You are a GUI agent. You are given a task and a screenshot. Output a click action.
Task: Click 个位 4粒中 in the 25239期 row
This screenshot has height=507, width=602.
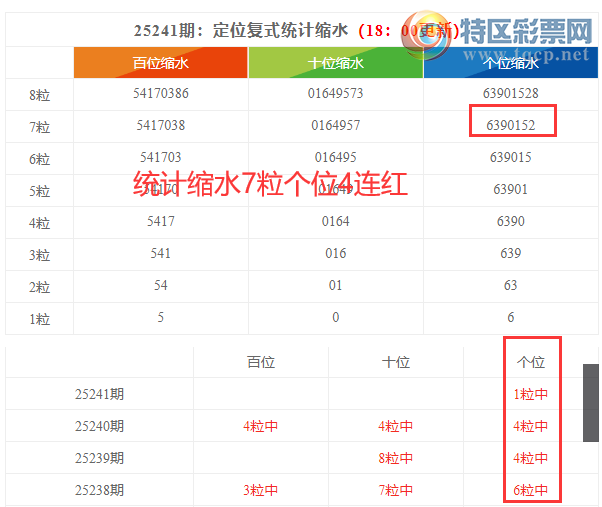point(531,458)
